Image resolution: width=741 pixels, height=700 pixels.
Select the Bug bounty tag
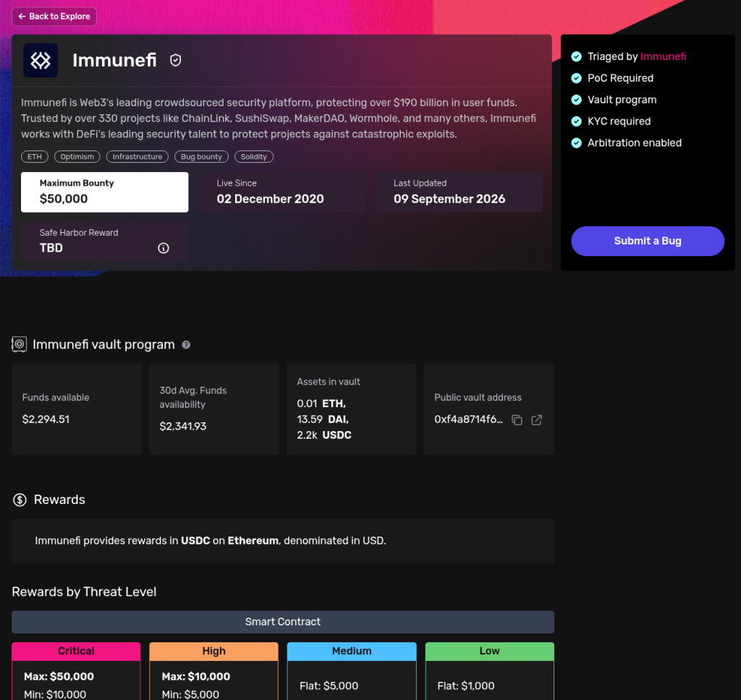(x=201, y=156)
